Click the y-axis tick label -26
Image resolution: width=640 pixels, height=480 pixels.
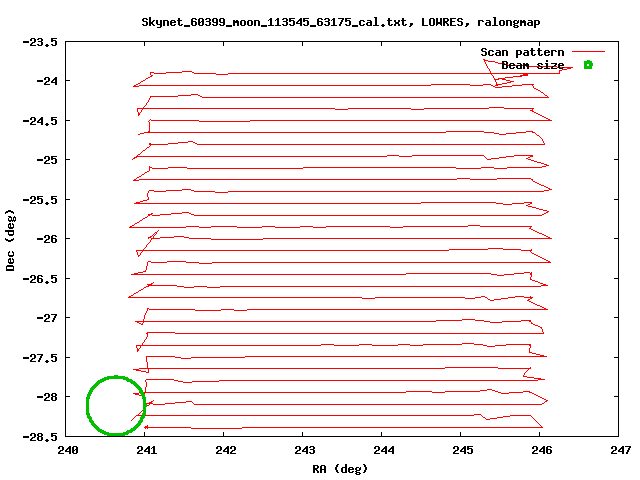(x=47, y=239)
